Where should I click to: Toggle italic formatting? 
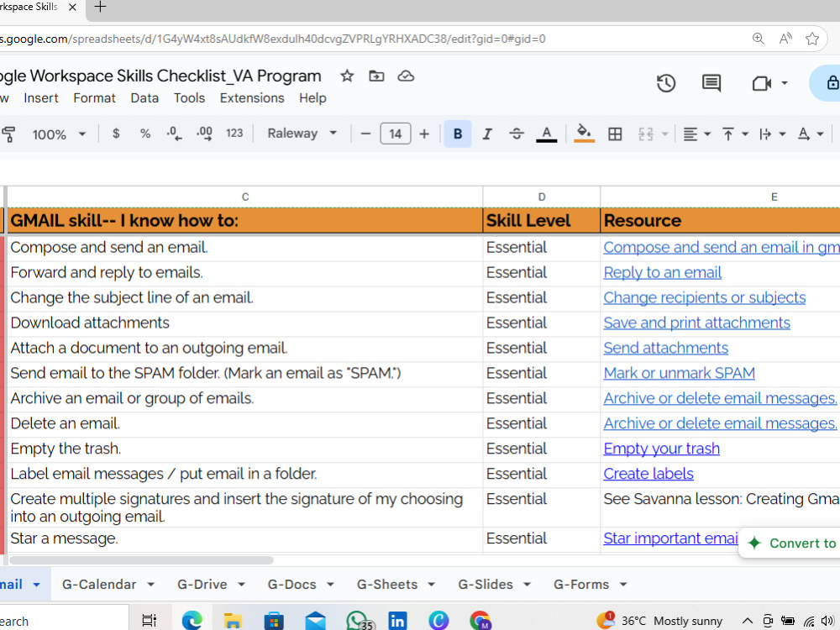pos(487,134)
